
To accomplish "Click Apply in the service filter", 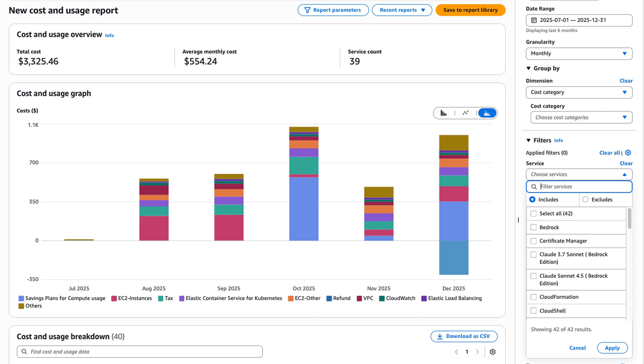I will point(612,348).
